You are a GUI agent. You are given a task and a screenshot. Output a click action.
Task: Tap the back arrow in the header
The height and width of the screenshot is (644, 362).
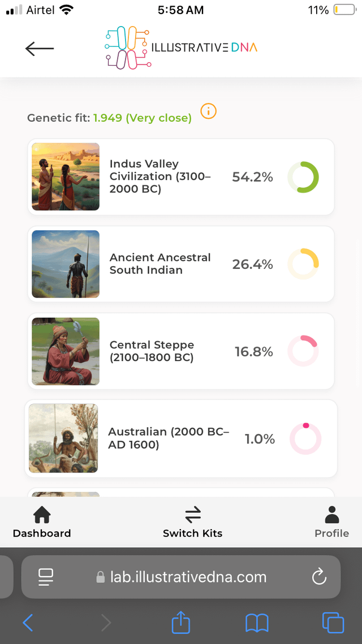(x=40, y=49)
